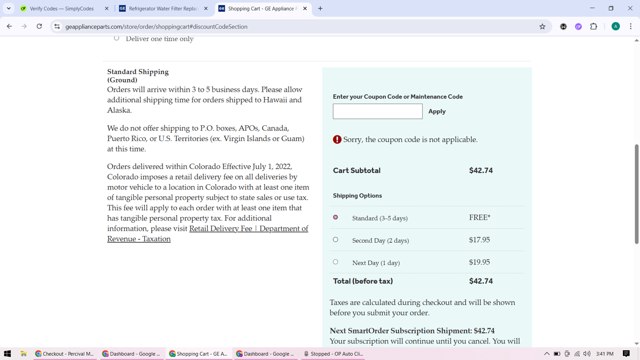Click the Standard Shipping (Ground) heading
The image size is (640, 360).
[x=138, y=76]
